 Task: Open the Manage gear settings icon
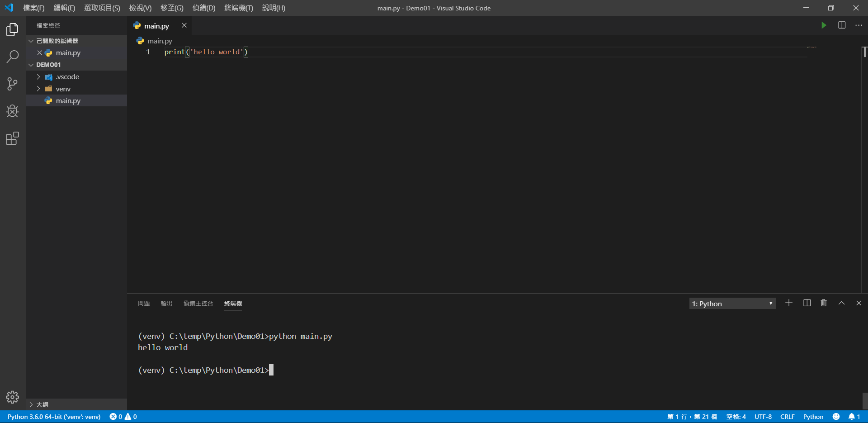pyautogui.click(x=12, y=397)
